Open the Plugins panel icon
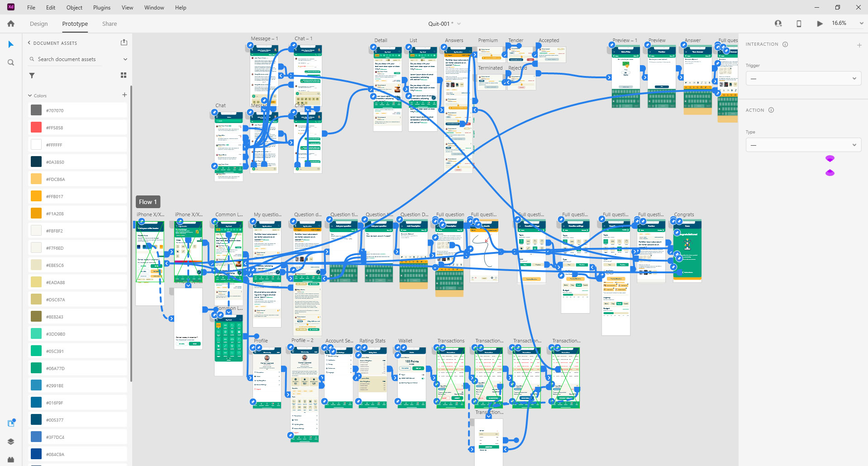Image resolution: width=868 pixels, height=466 pixels. click(x=11, y=459)
